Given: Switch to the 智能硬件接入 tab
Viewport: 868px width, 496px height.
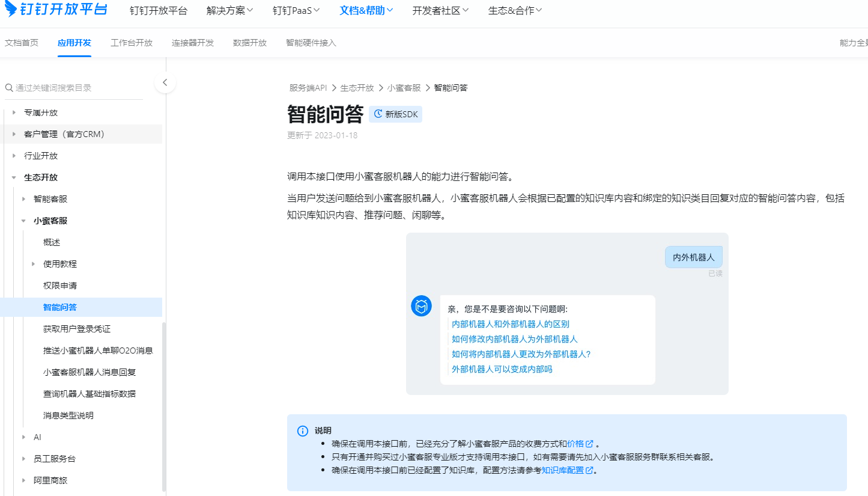Looking at the screenshot, I should click(311, 43).
